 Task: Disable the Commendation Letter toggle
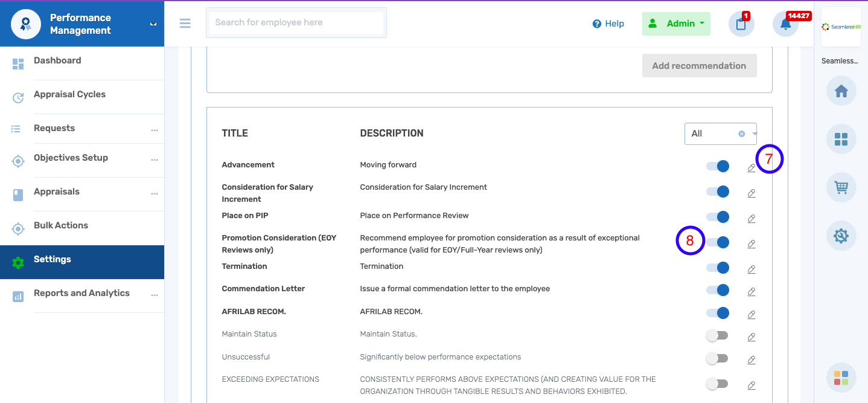717,290
